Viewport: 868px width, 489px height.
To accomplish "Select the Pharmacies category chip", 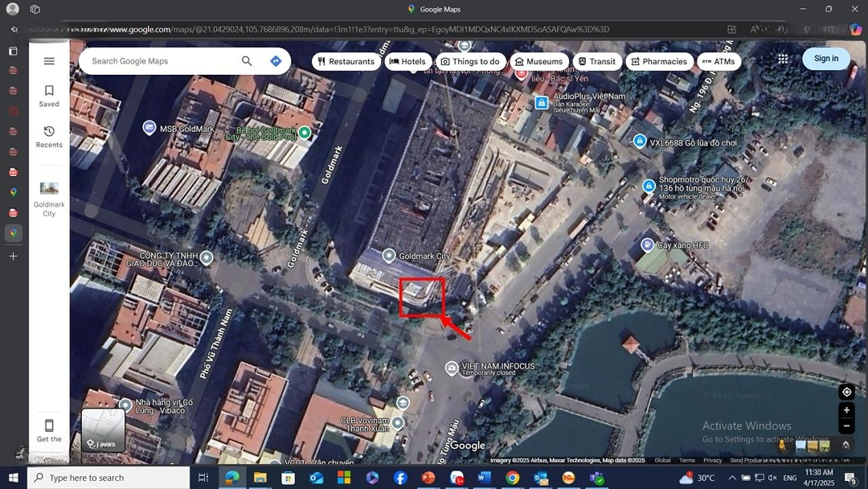I will pos(659,61).
